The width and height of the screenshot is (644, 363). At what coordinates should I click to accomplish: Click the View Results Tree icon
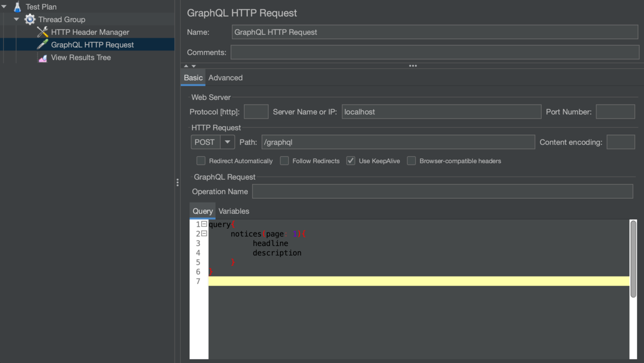42,57
